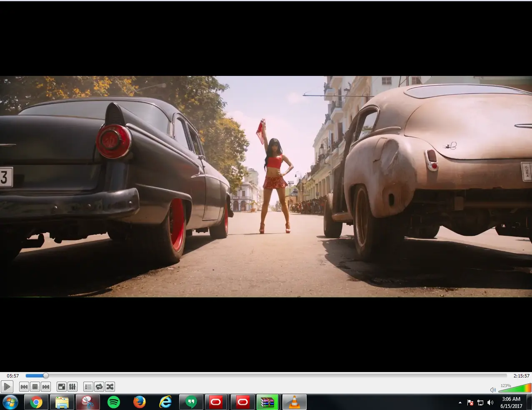
Task: Adjust the VLC volume slider at 123%
Action: 515,388
